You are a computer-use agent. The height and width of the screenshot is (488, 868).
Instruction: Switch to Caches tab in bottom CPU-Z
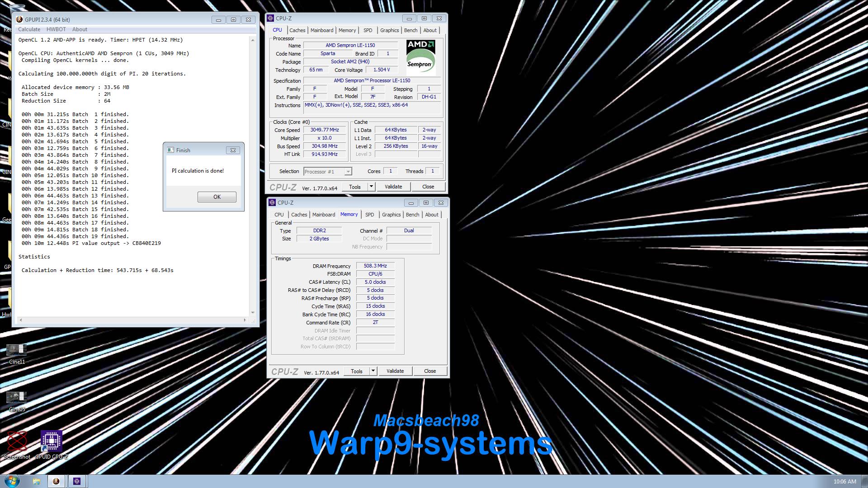[x=299, y=215]
